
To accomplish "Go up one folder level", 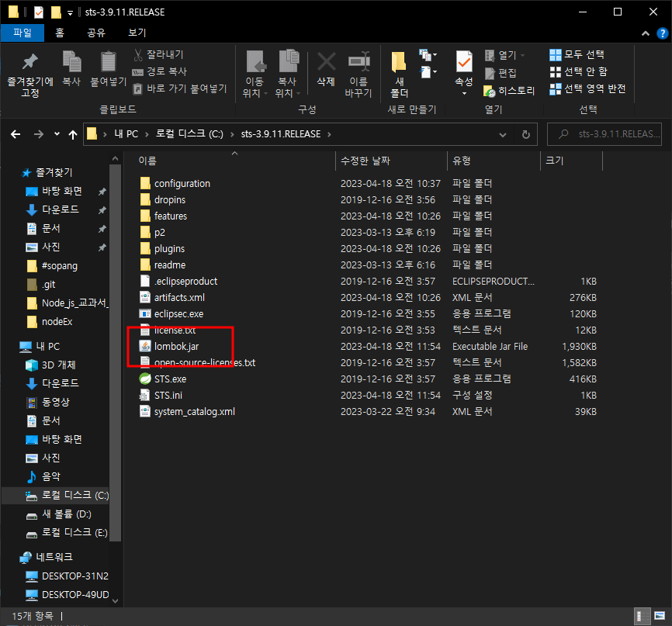I will [73, 134].
